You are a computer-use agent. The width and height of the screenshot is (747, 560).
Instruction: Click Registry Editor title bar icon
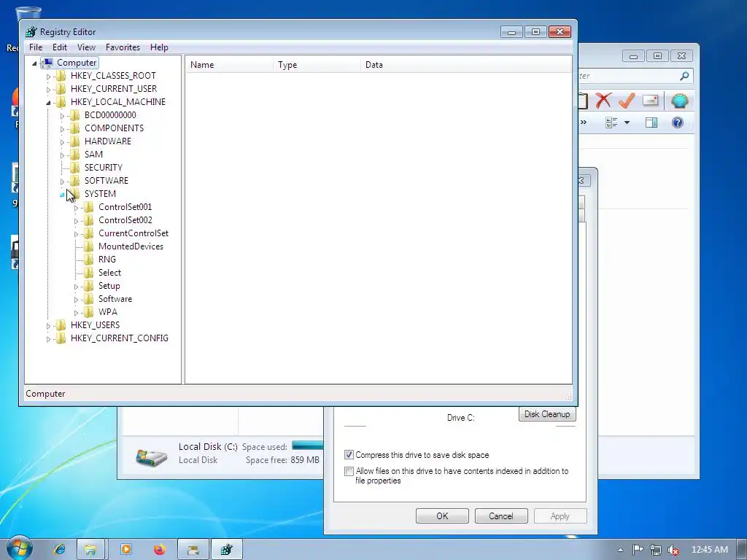[x=31, y=32]
